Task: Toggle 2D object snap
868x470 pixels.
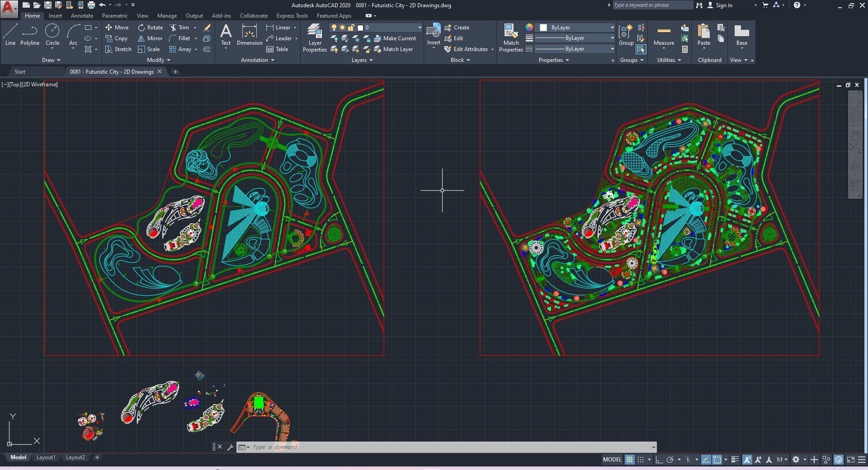Action: point(717,460)
